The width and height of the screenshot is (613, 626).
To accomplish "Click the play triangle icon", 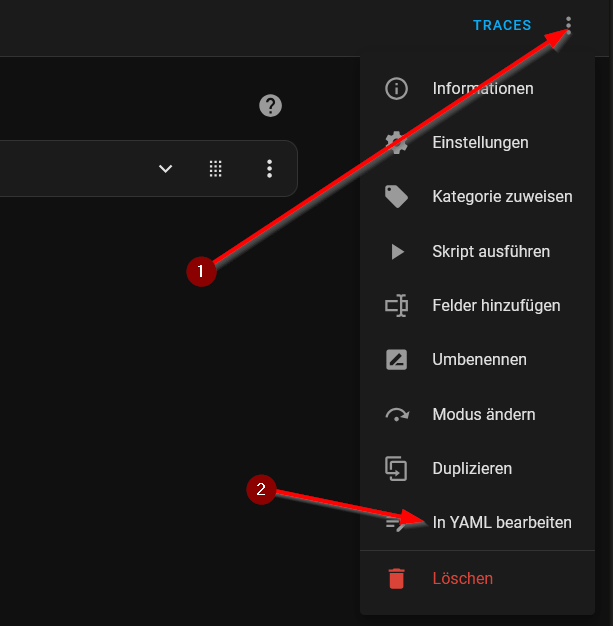I will tap(397, 252).
